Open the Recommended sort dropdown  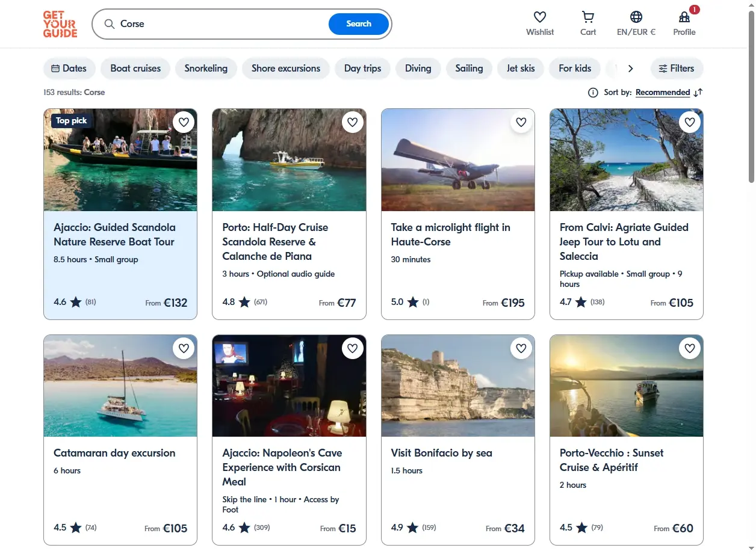[663, 93]
